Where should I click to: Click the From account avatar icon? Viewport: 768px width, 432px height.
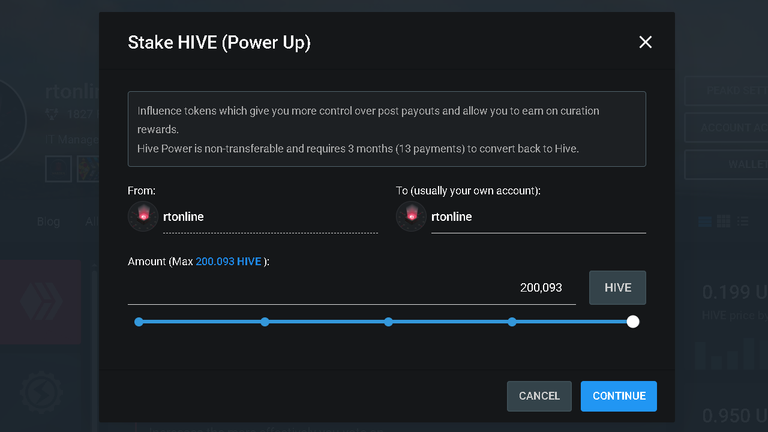tap(143, 216)
